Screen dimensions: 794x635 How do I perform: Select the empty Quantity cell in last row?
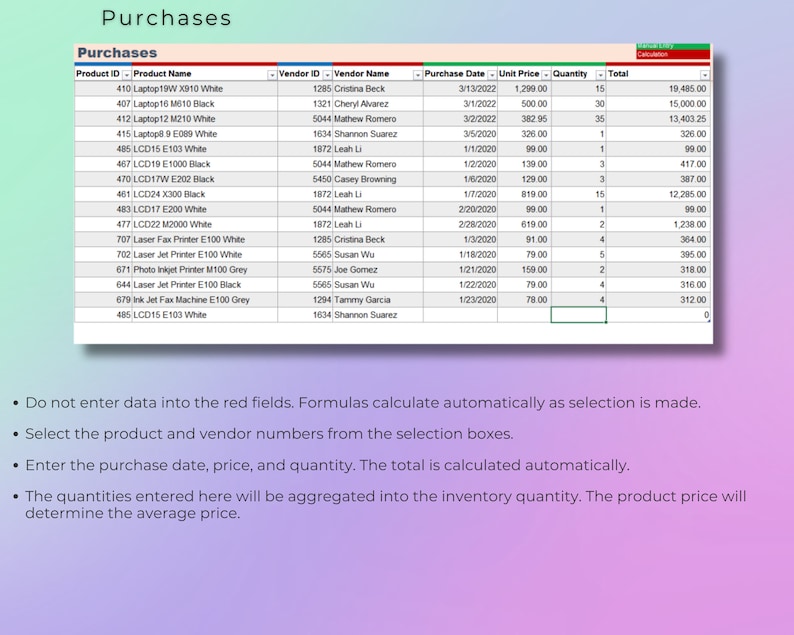(x=578, y=315)
